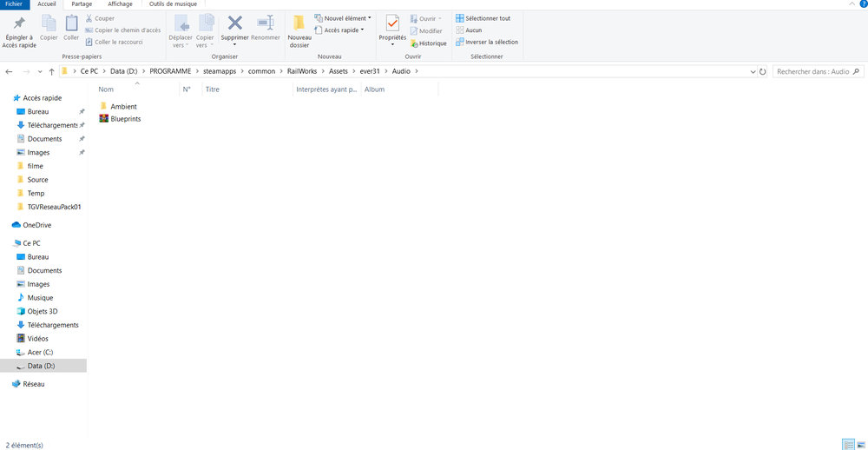Viewport: 868px width, 450px height.
Task: Collapse the ribbon with the chevron
Action: [852, 3]
